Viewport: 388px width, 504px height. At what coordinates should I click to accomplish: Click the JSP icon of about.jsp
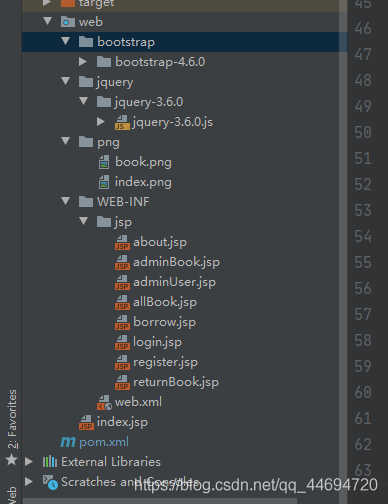(122, 242)
